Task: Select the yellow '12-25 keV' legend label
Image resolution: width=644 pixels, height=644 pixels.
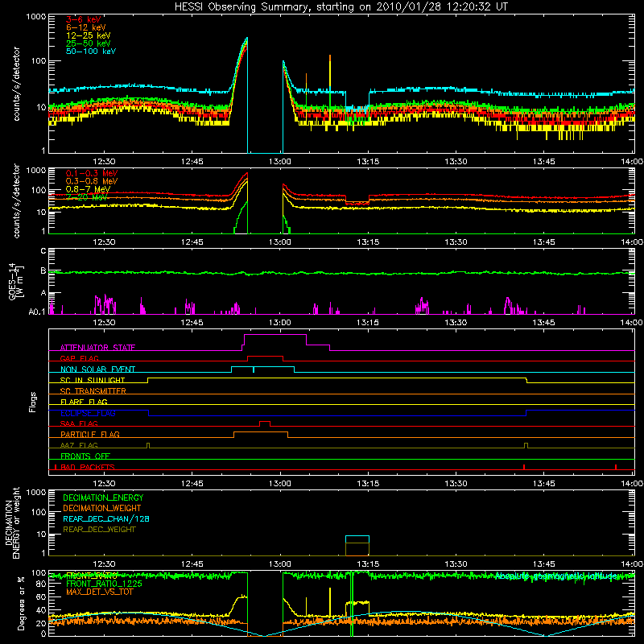Action: 88,35
